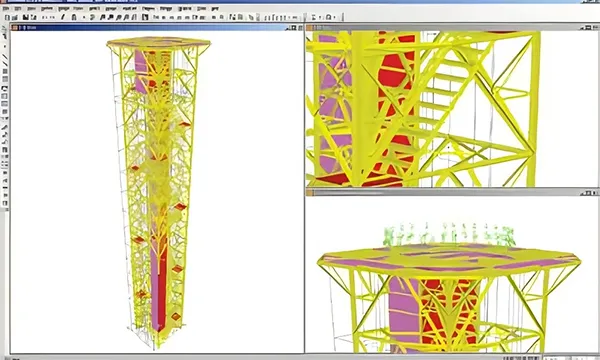The width and height of the screenshot is (600, 360).
Task: Open the File menu
Action: pyautogui.click(x=6, y=8)
